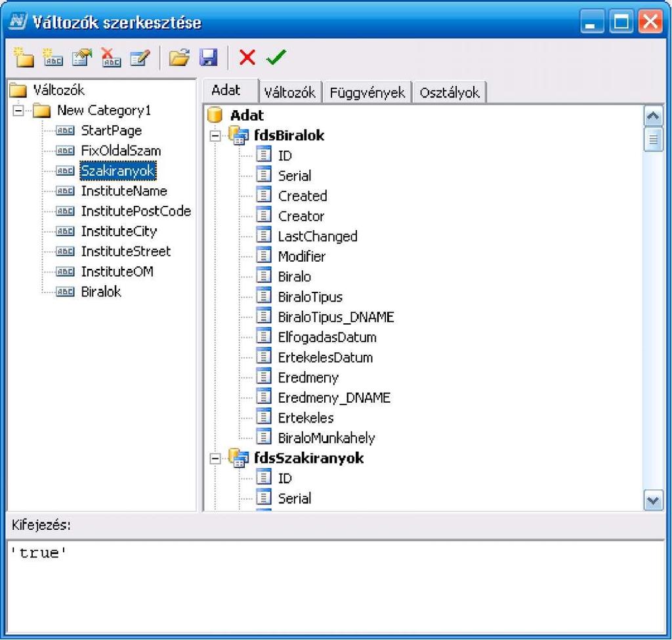Select the Változók root folder
The image size is (672, 640).
coord(58,90)
